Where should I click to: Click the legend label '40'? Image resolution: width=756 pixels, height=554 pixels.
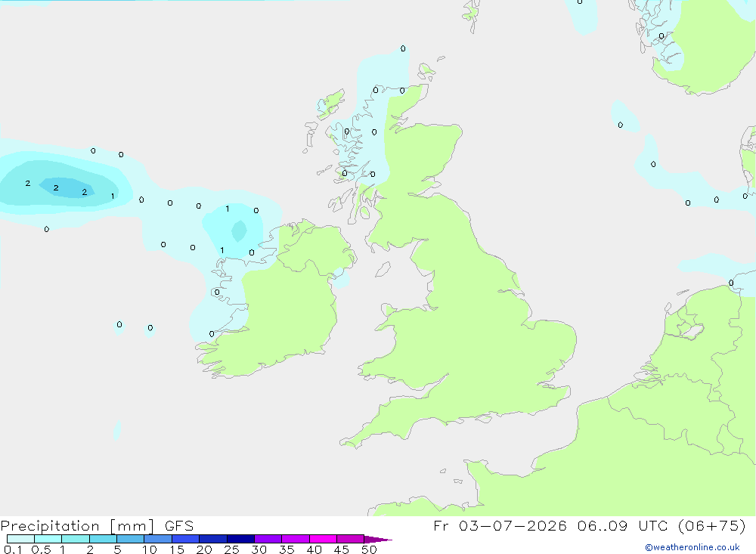pos(314,549)
